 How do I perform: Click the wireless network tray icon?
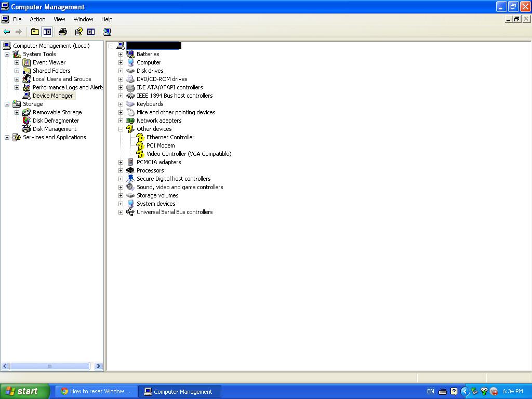[x=484, y=392]
